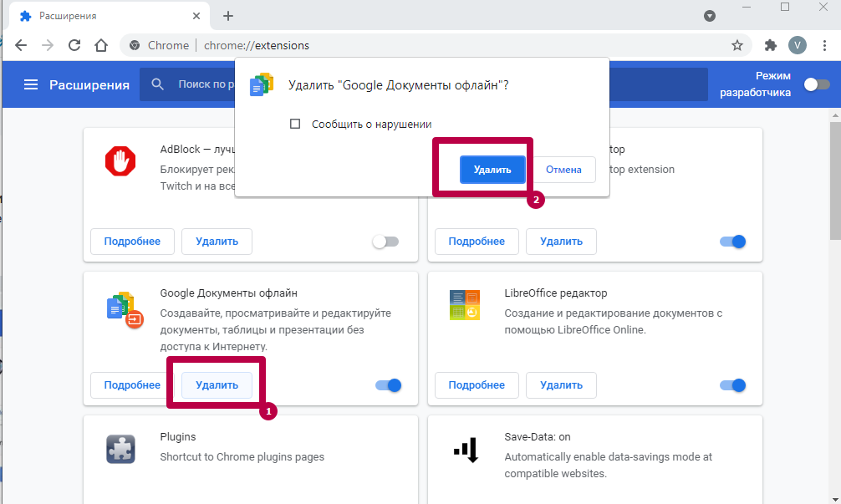Toggle off the top-right extension card switch
The height and width of the screenshot is (504, 841).
pyautogui.click(x=732, y=242)
